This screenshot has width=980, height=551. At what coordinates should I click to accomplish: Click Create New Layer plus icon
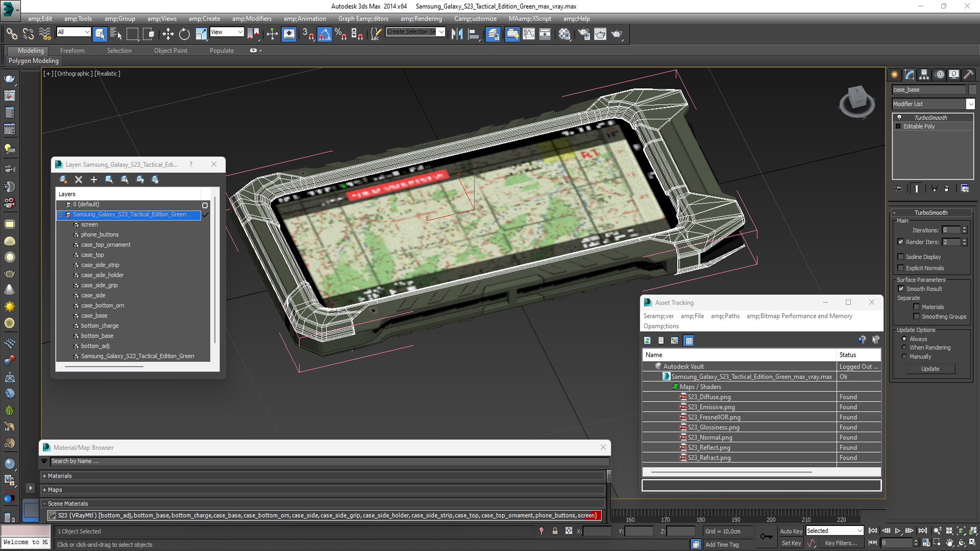94,180
